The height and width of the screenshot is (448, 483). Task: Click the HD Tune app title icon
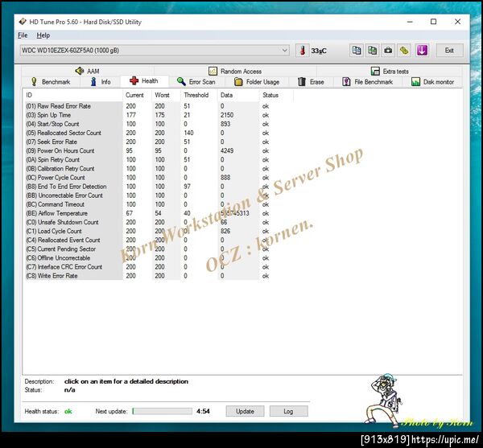[x=23, y=22]
